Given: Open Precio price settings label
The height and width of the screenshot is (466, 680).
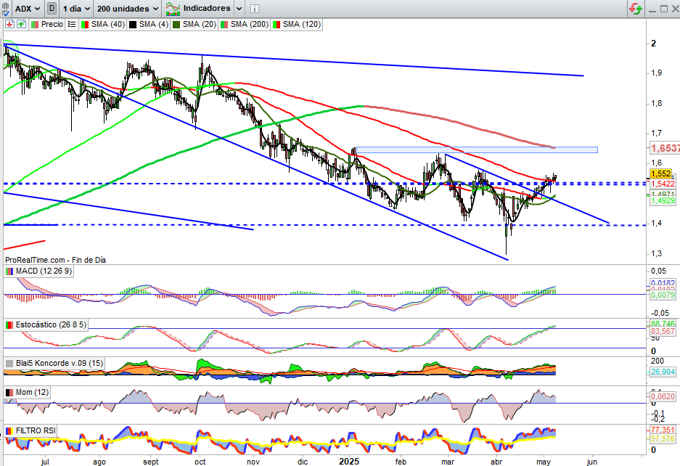Looking at the screenshot, I should point(52,25).
